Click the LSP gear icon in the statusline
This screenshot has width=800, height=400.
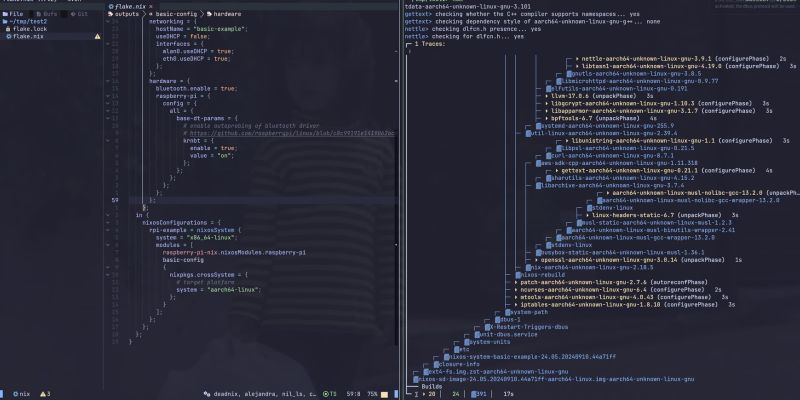click(206, 394)
